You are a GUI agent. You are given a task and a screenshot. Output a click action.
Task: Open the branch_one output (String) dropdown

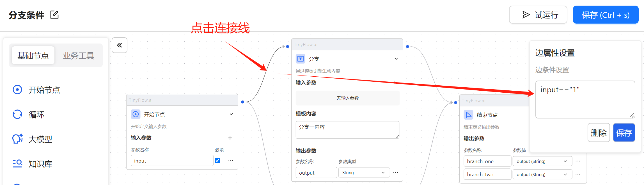tap(542, 161)
